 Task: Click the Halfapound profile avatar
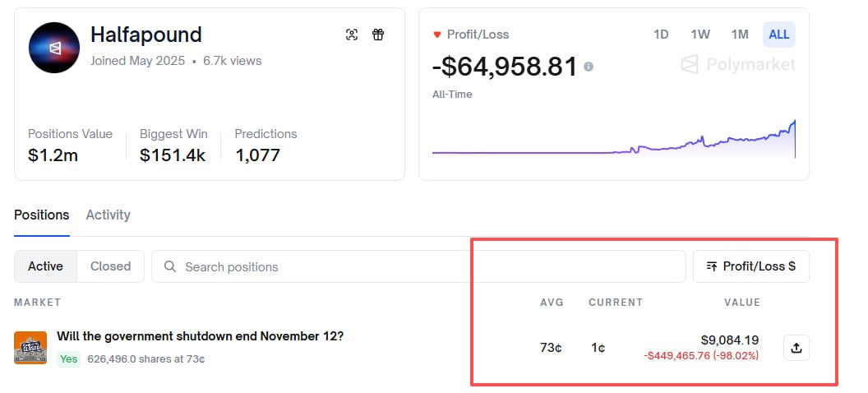pyautogui.click(x=55, y=48)
